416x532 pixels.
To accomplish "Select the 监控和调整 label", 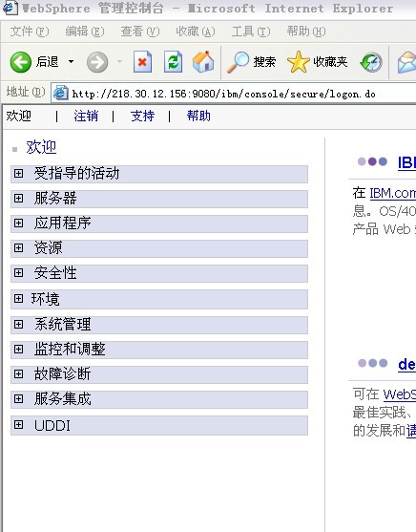I will coord(70,350).
